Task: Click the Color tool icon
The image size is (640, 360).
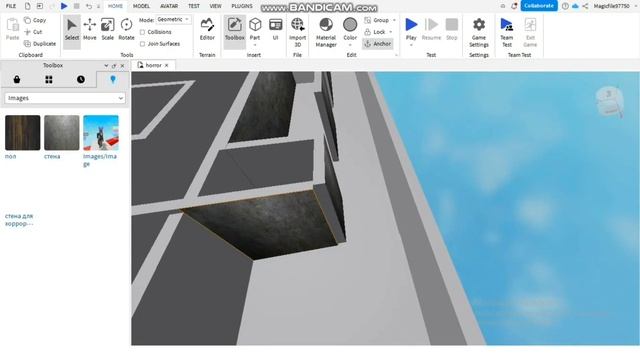Action: point(350,25)
